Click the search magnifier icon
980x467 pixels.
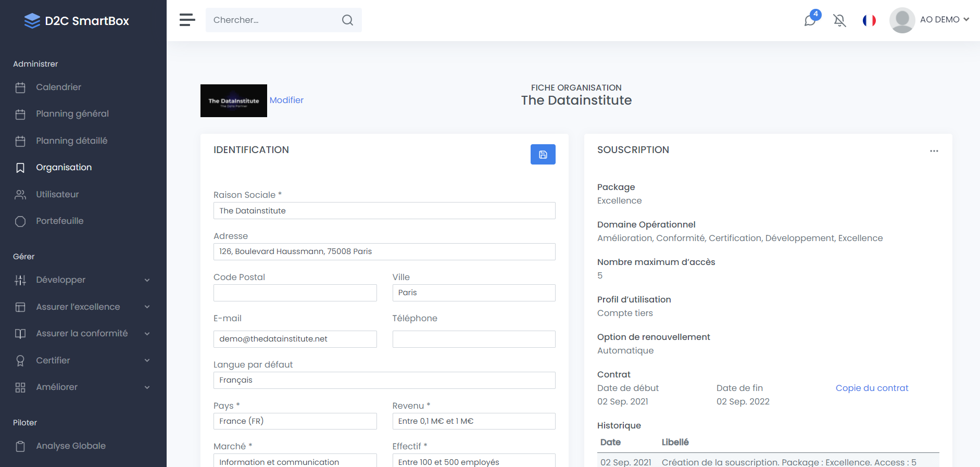pyautogui.click(x=347, y=20)
